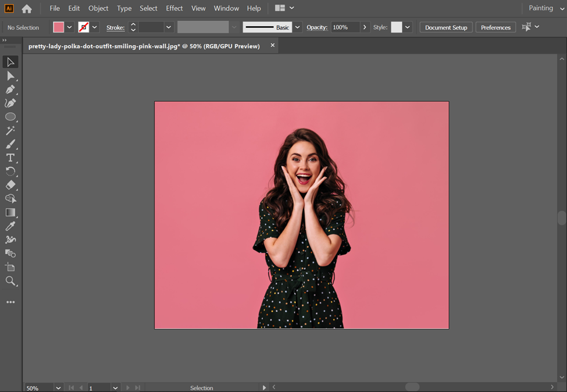Open the Object menu
Viewport: 567px width, 392px height.
click(98, 8)
